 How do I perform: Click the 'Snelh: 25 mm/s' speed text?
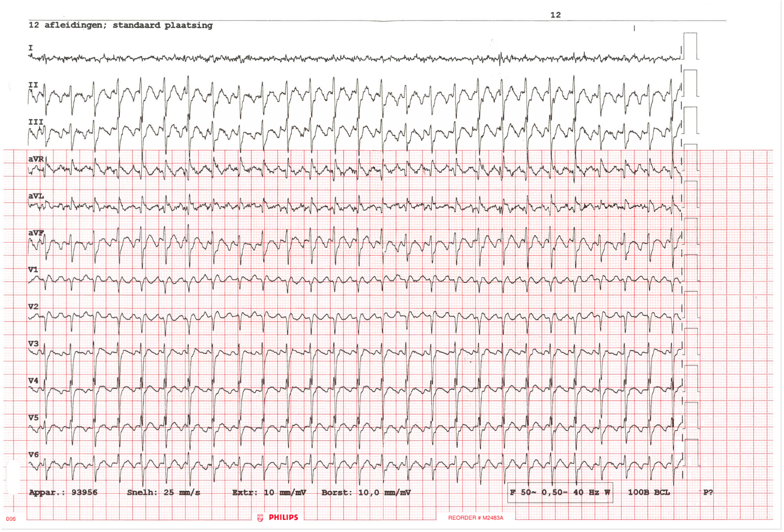point(164,492)
